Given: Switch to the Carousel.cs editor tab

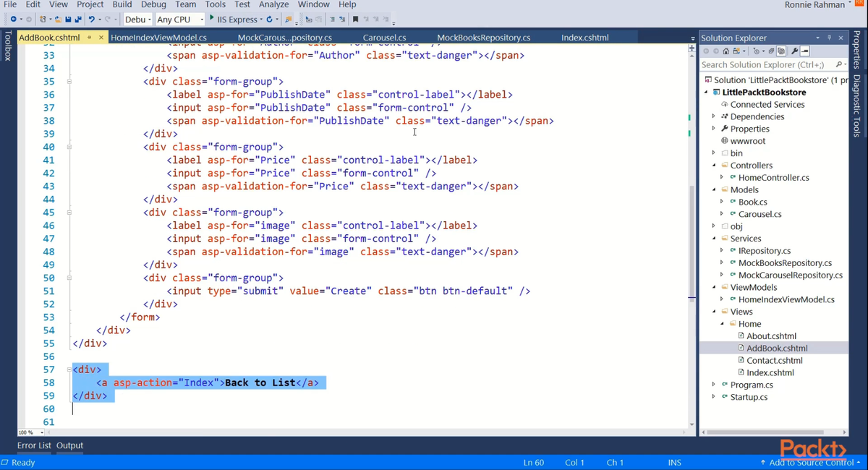Looking at the screenshot, I should pos(384,38).
